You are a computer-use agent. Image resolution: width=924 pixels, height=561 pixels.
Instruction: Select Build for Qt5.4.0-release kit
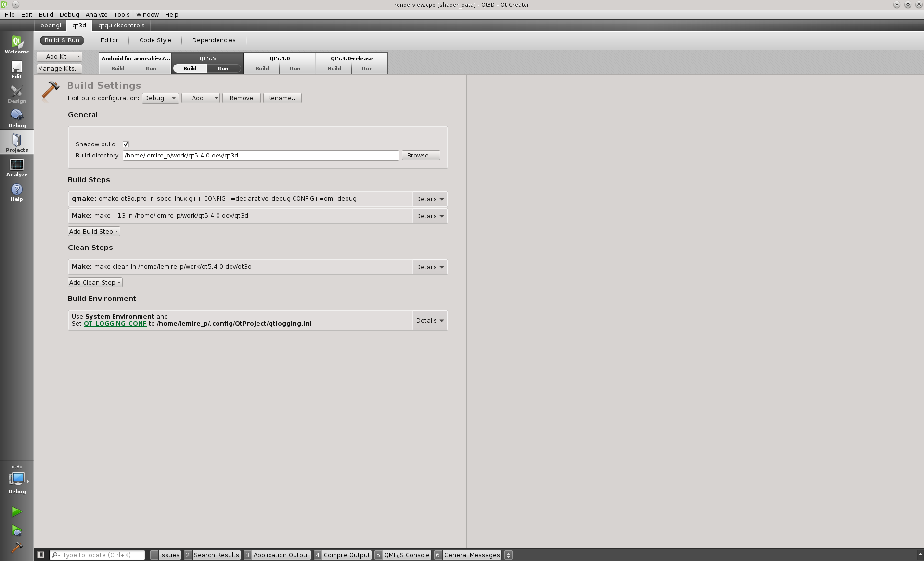(x=334, y=68)
